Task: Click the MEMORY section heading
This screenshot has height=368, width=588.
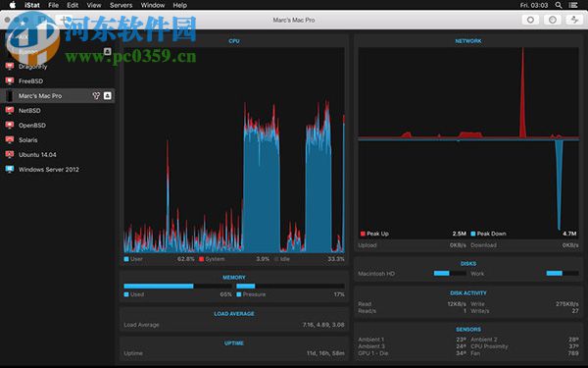Action: coord(234,278)
